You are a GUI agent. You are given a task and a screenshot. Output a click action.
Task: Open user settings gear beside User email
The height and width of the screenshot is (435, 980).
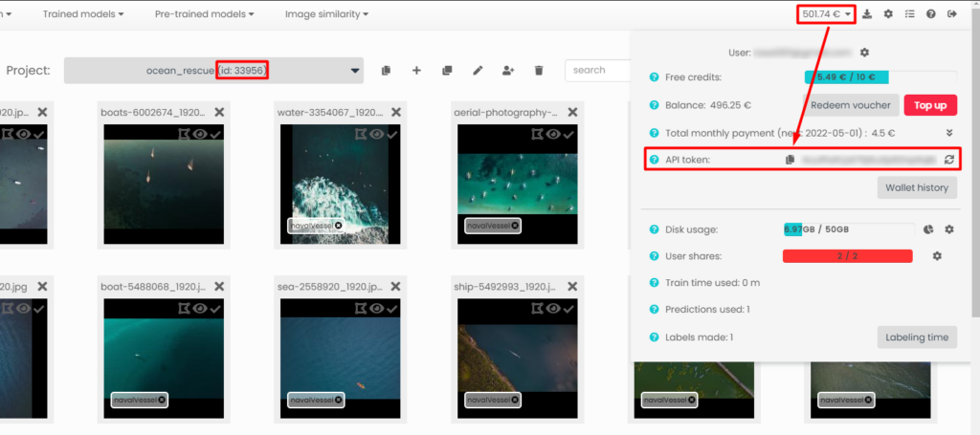(864, 53)
